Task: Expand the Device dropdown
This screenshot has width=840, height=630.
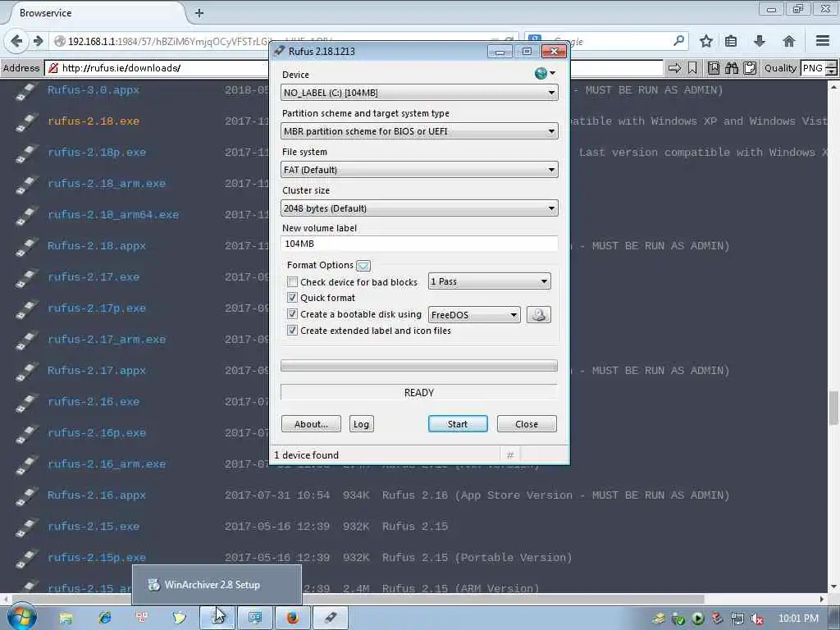Action: point(419,93)
